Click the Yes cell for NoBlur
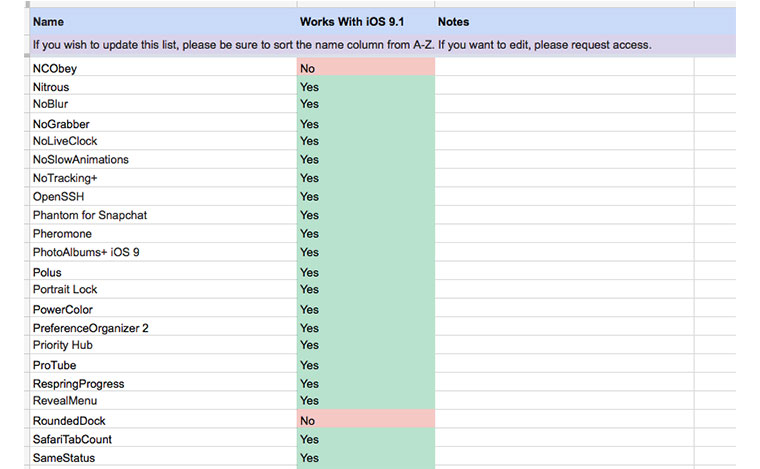Screen dimensions: 760x469 tap(366, 104)
